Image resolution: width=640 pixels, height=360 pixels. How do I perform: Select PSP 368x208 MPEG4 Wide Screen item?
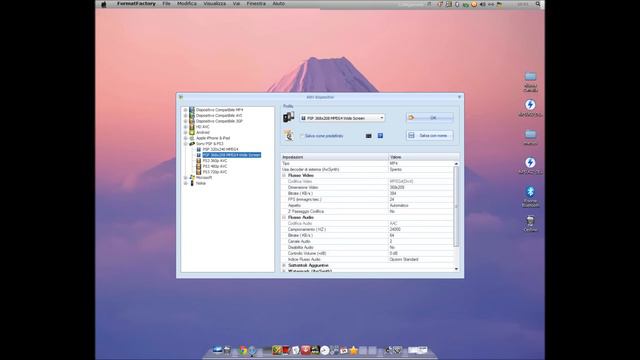click(x=231, y=155)
